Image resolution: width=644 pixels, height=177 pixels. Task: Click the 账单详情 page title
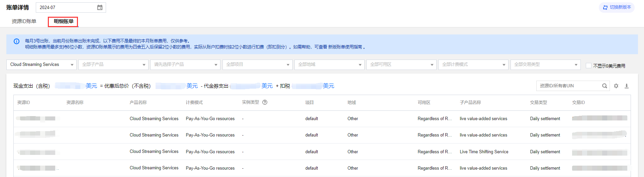click(x=18, y=7)
